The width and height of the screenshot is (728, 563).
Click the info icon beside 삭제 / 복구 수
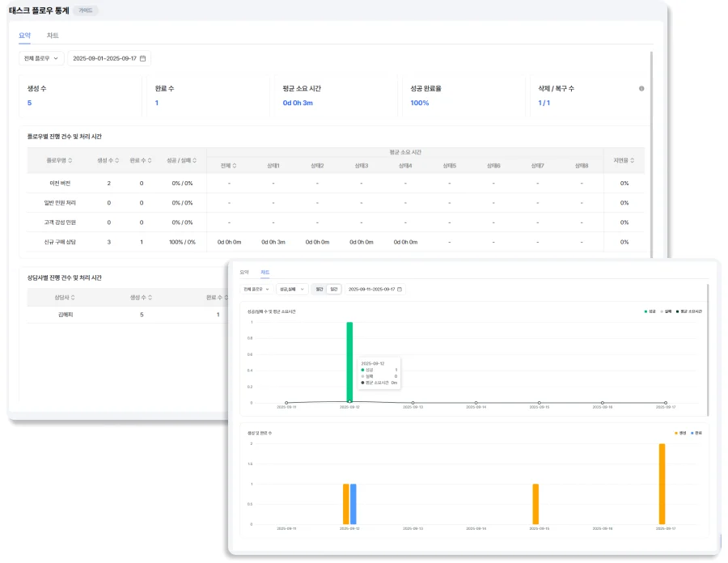tap(641, 89)
